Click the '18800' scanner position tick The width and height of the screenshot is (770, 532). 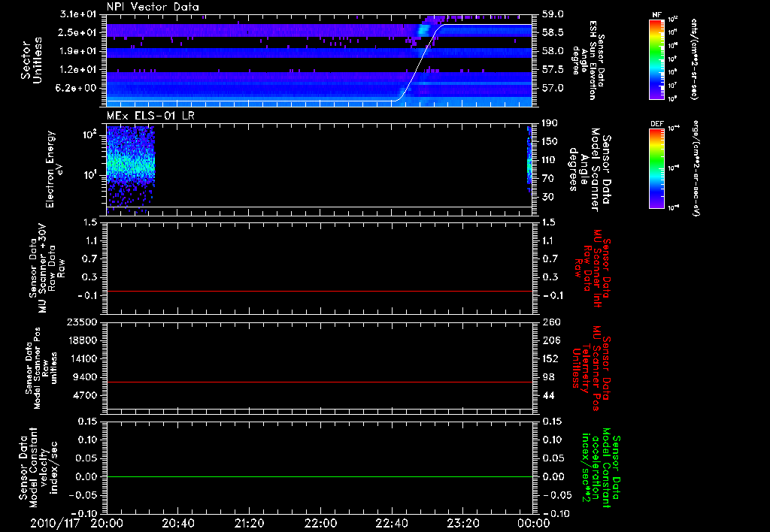81,340
